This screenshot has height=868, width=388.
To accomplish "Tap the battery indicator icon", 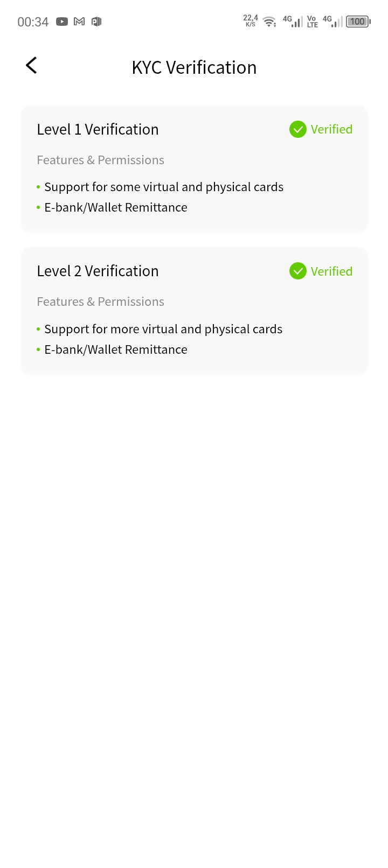I will coord(358,22).
